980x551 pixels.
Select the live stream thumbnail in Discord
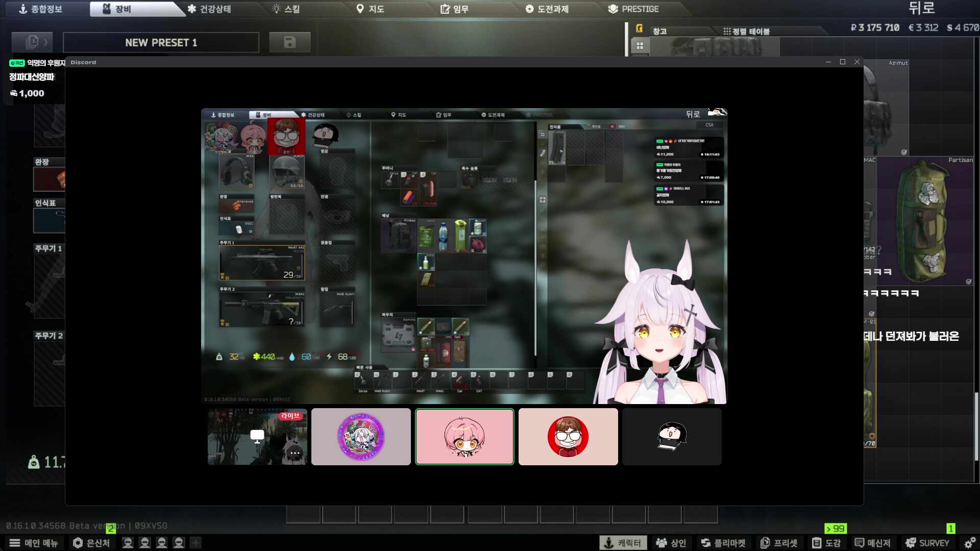point(257,437)
